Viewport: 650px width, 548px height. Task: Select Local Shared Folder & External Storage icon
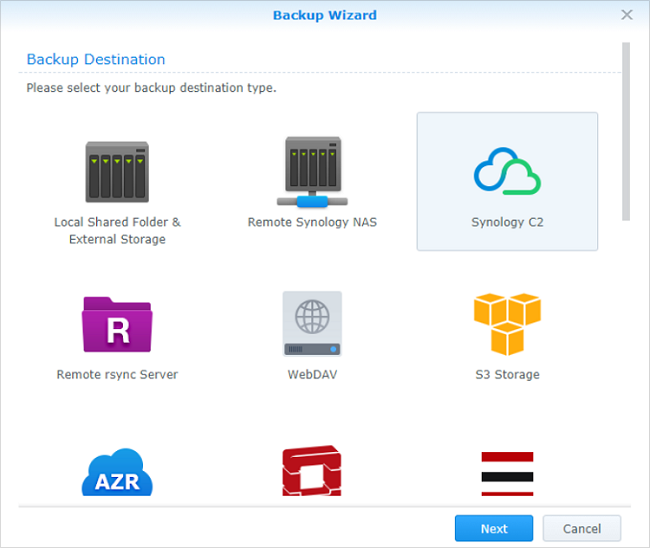click(x=117, y=172)
